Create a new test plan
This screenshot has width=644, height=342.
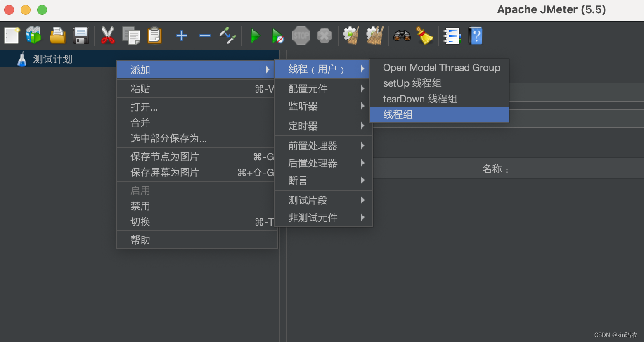pyautogui.click(x=11, y=36)
